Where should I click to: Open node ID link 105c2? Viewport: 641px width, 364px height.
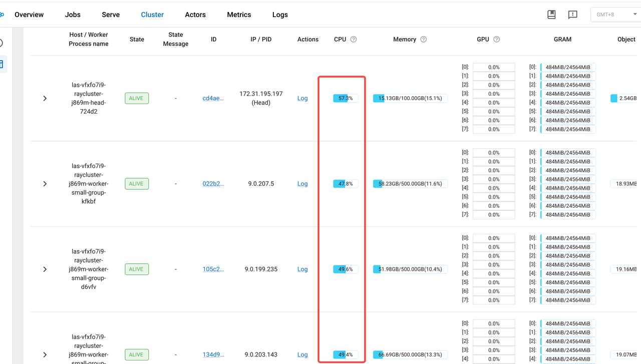click(213, 269)
